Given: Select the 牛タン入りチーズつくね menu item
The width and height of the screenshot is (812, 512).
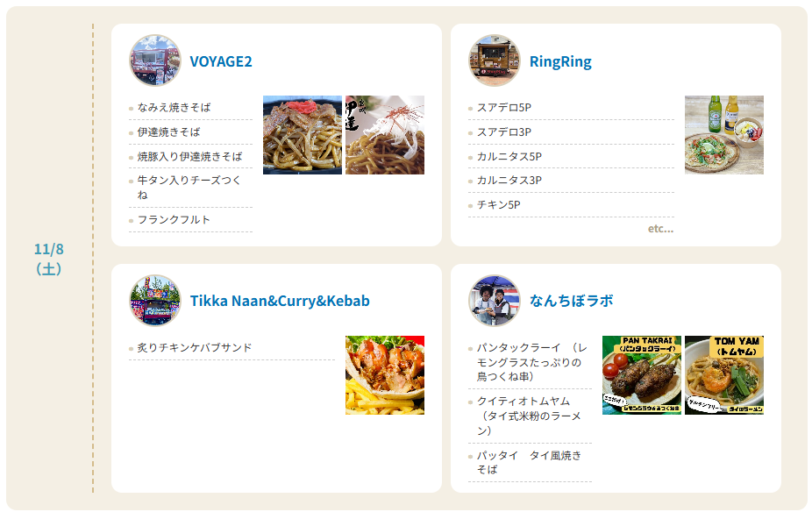Looking at the screenshot, I should point(190,188).
